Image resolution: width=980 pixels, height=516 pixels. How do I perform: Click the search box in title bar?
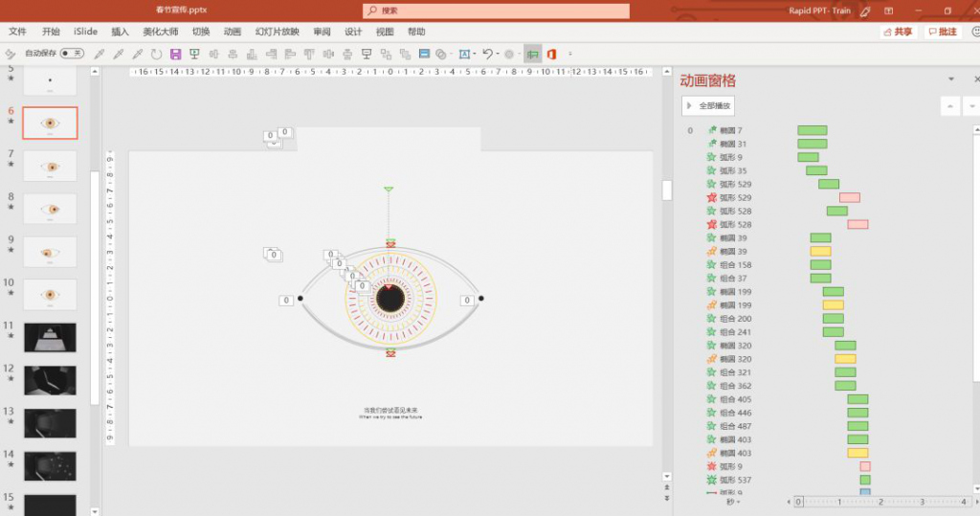point(497,11)
